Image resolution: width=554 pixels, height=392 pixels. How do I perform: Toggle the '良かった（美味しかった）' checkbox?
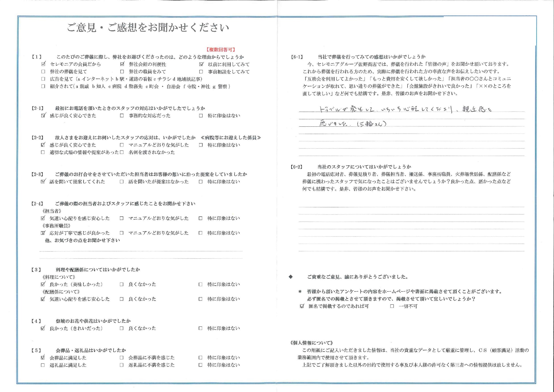[43, 284]
